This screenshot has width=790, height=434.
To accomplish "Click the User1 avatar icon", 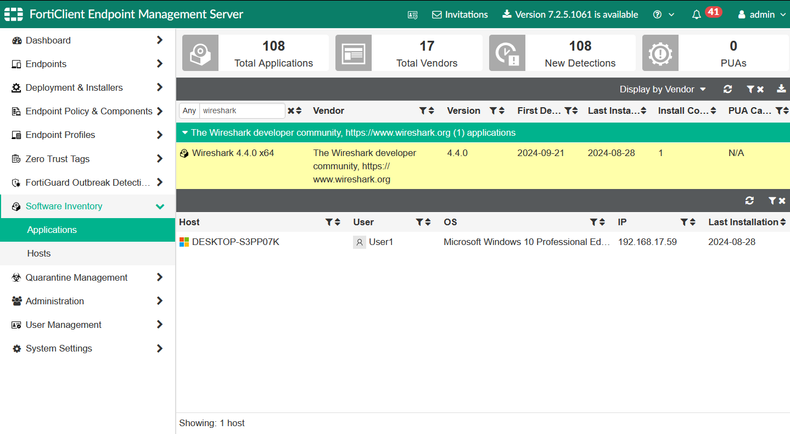I will (x=359, y=242).
